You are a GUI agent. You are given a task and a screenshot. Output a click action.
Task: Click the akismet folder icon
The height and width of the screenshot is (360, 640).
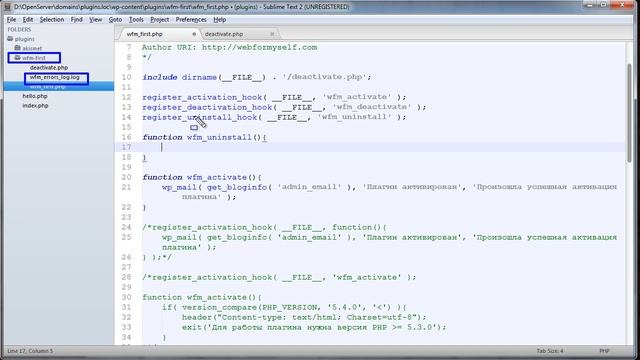[x=17, y=48]
